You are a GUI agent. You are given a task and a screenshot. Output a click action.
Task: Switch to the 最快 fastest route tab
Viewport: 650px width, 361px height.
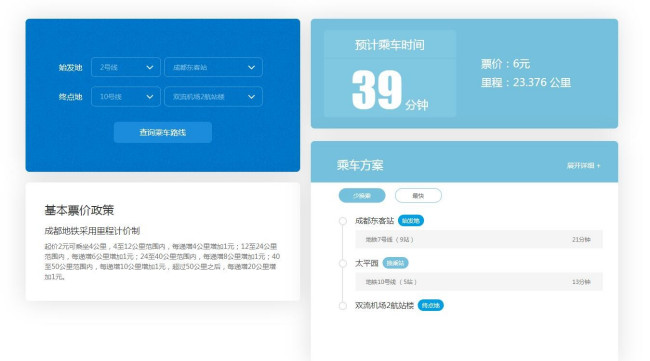(x=418, y=196)
